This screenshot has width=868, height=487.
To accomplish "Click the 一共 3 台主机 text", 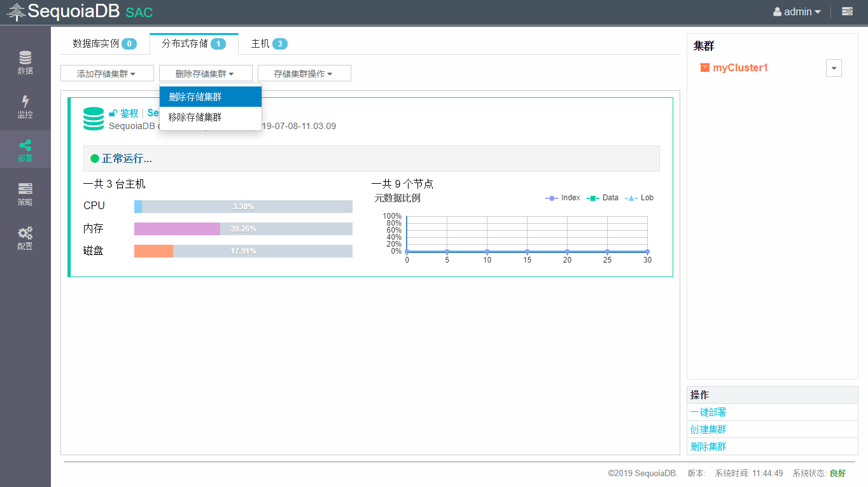I will (x=115, y=184).
